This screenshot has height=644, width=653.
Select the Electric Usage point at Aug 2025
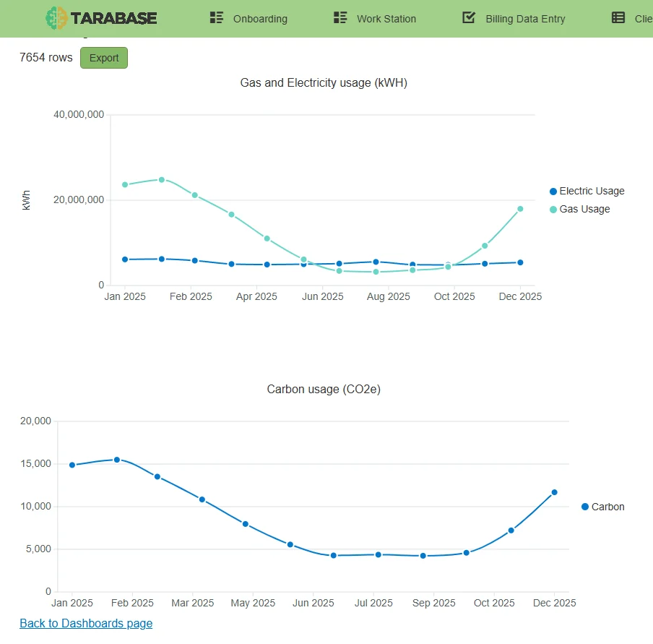click(376, 262)
